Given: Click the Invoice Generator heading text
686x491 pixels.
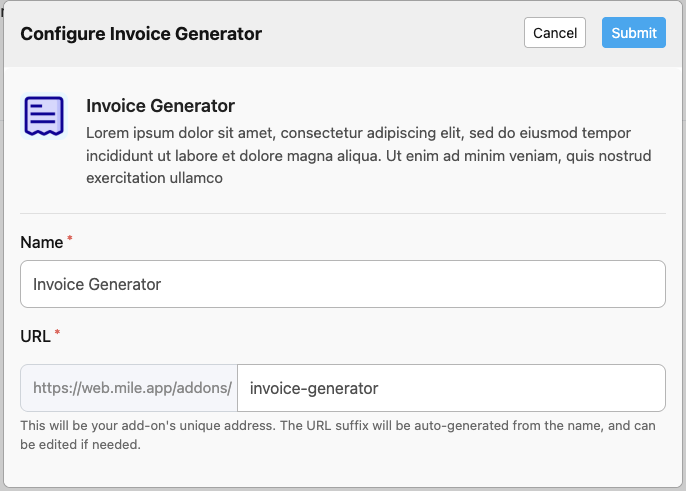Looking at the screenshot, I should point(160,106).
